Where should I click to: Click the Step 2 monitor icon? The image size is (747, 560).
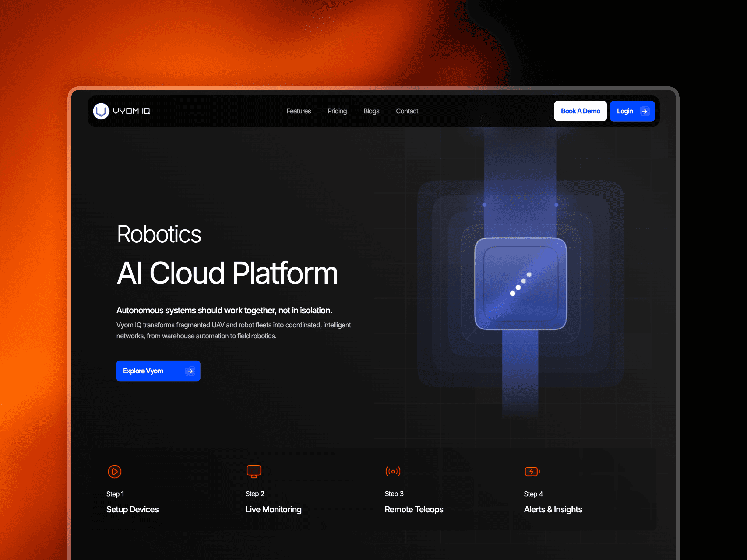coord(254,471)
